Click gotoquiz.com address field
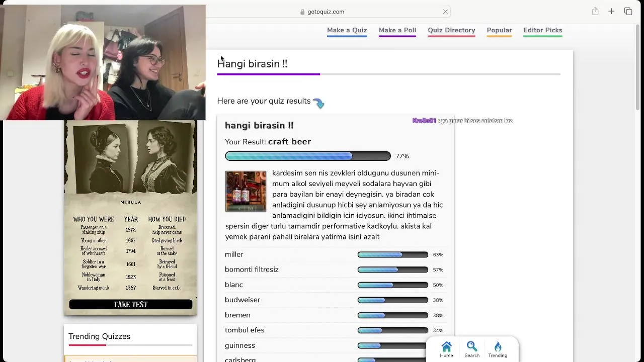The width and height of the screenshot is (644, 362). [x=326, y=12]
